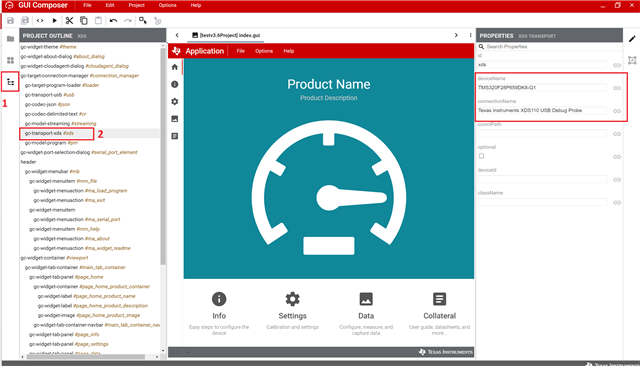Click scroll down arrow of outline
This screenshot has height=366, width=640.
(163, 350)
